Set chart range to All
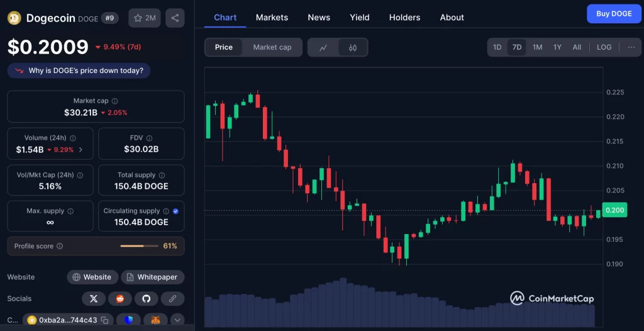 [x=577, y=47]
